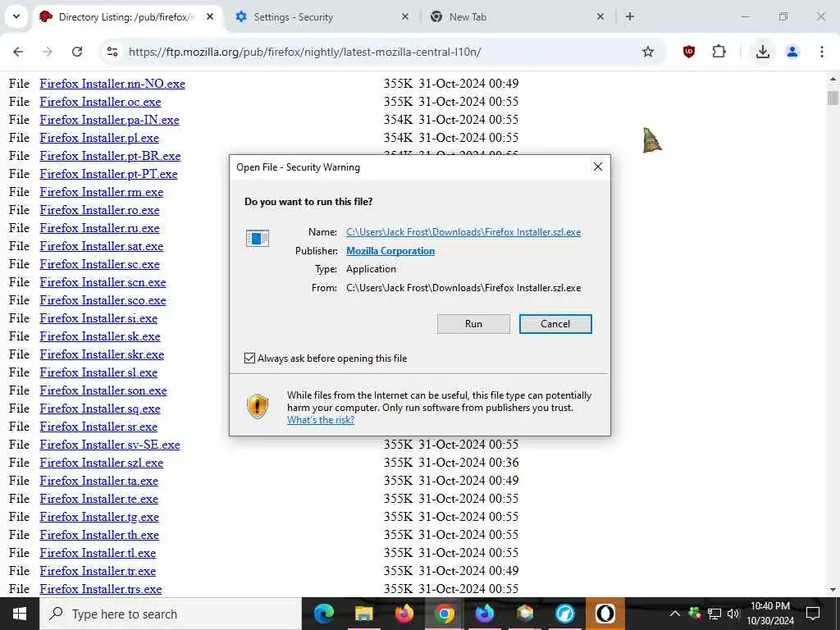Open the Mozilla Corporation publisher link

pyautogui.click(x=390, y=251)
